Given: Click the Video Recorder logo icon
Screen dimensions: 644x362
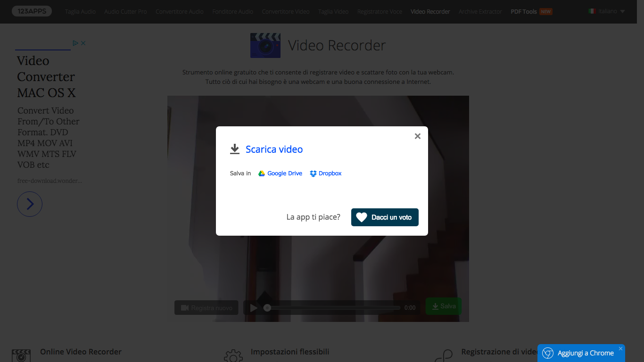Looking at the screenshot, I should click(x=265, y=45).
